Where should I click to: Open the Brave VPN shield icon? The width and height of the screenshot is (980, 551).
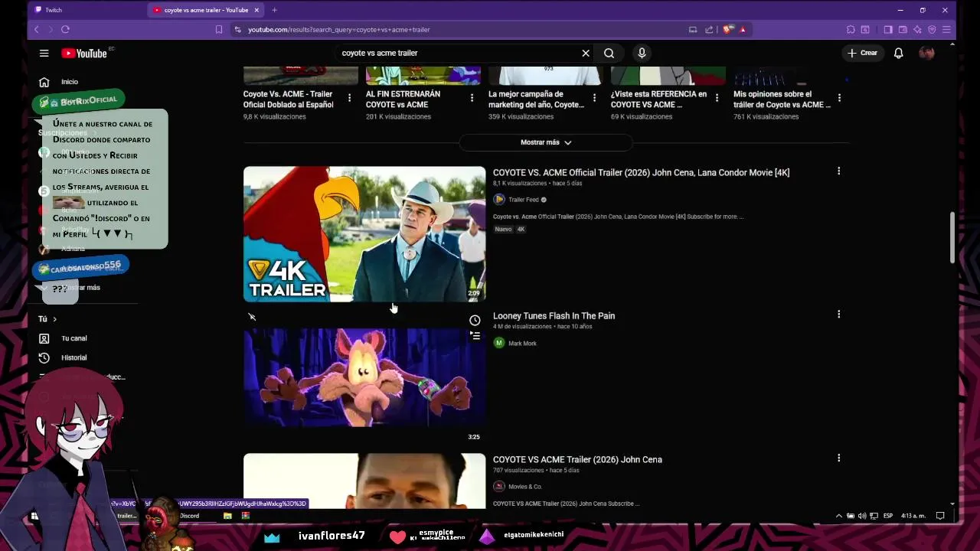pyautogui.click(x=932, y=29)
